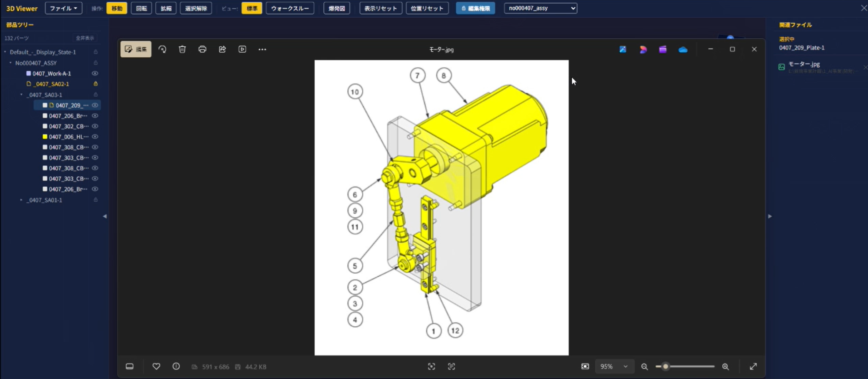Open the no000407_assy combo box

click(x=540, y=8)
